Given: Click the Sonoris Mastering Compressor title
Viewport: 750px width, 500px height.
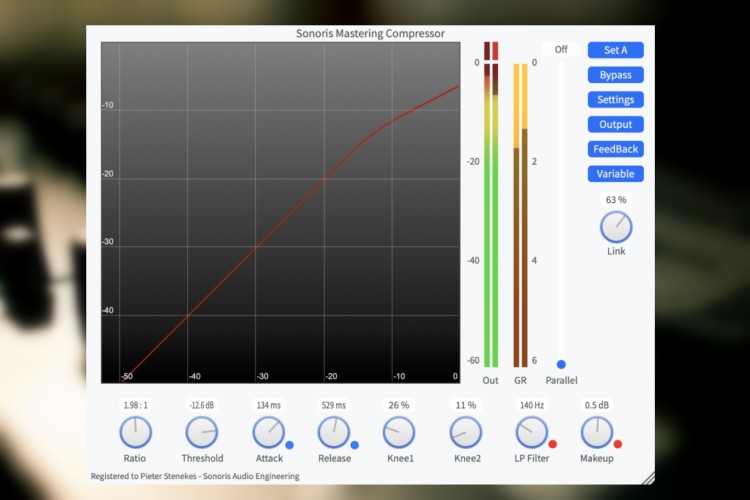Looking at the screenshot, I should click(x=370, y=33).
